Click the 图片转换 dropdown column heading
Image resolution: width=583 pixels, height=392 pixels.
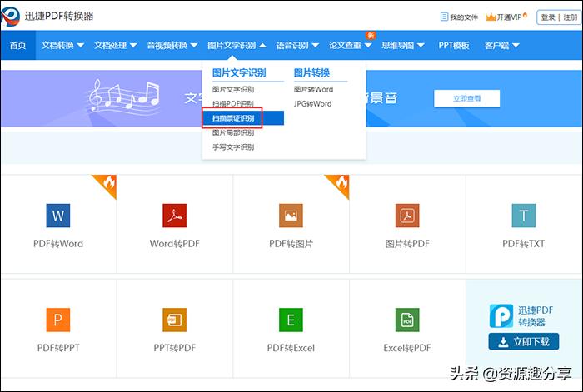[x=311, y=72]
